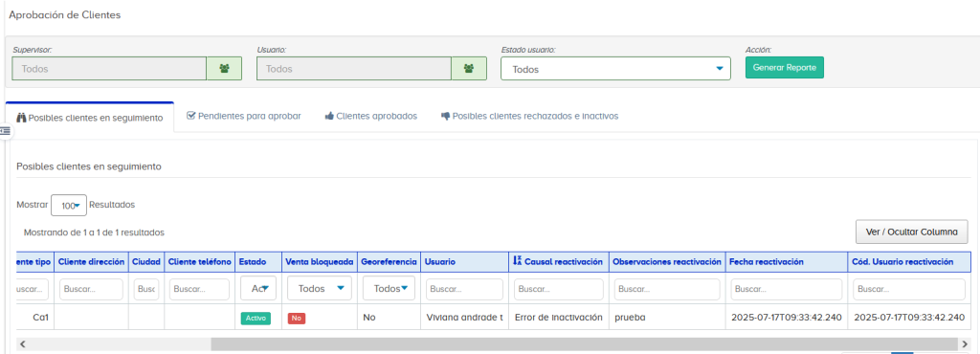980x354 pixels.
Task: Click Cliente dirección search box
Action: [x=91, y=290]
